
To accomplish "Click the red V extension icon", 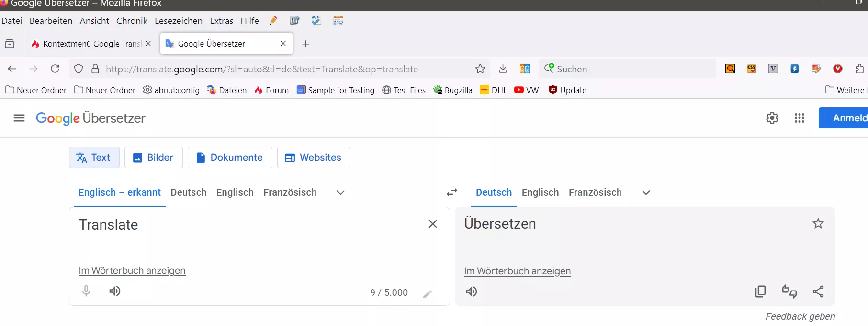I will [x=838, y=69].
